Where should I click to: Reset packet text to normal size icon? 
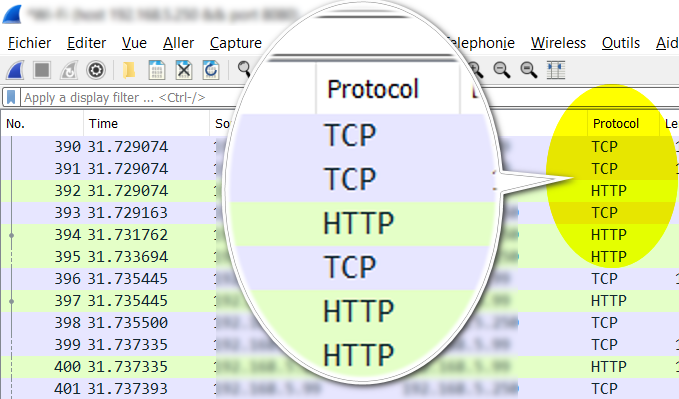tap(529, 70)
